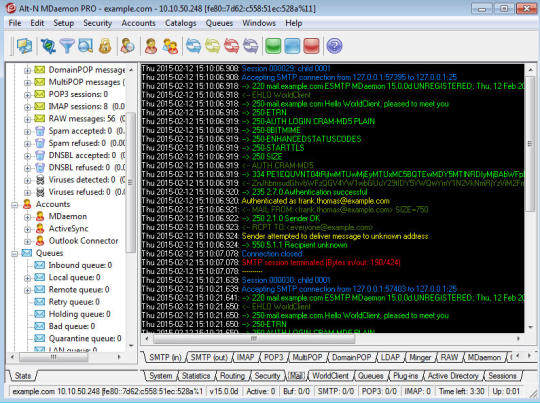Expand the ActiveSync tree node
540x403 pixels.
point(27,229)
